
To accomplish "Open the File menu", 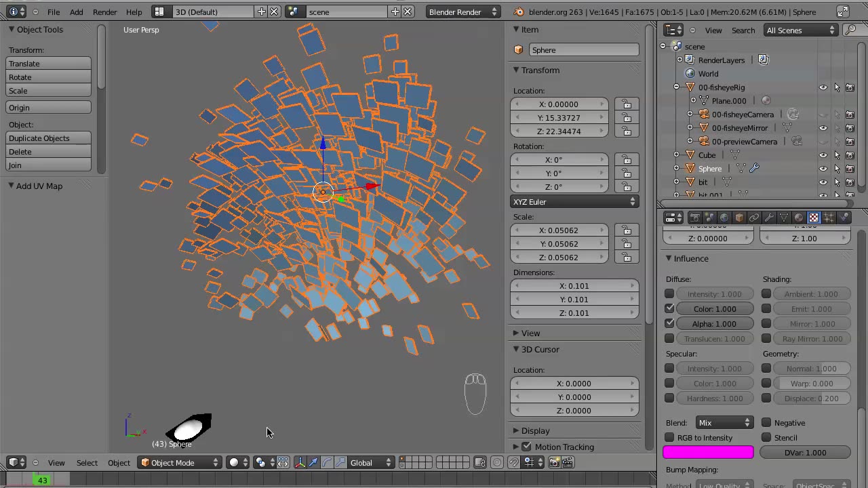I will pyautogui.click(x=54, y=12).
